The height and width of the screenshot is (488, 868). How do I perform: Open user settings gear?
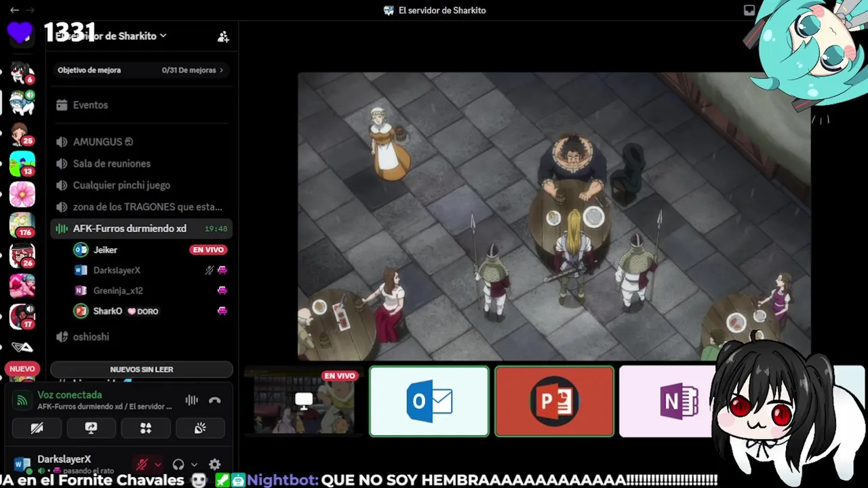coord(214,464)
